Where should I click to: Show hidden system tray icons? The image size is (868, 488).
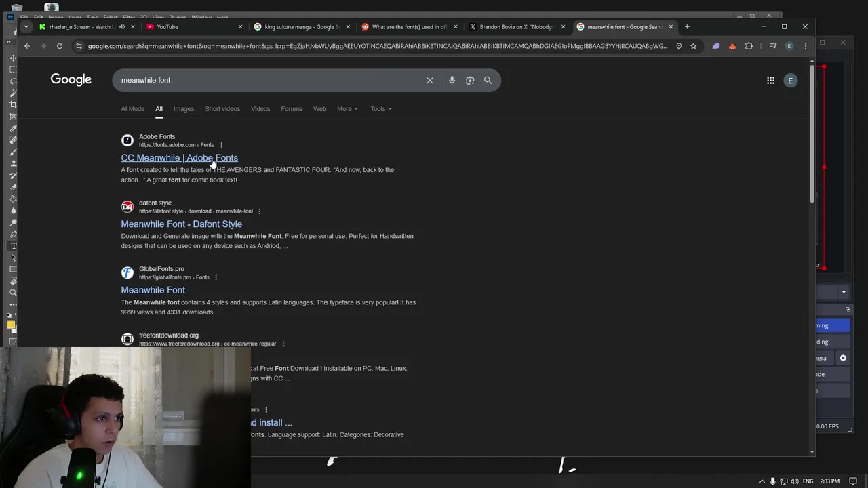pyautogui.click(x=762, y=481)
